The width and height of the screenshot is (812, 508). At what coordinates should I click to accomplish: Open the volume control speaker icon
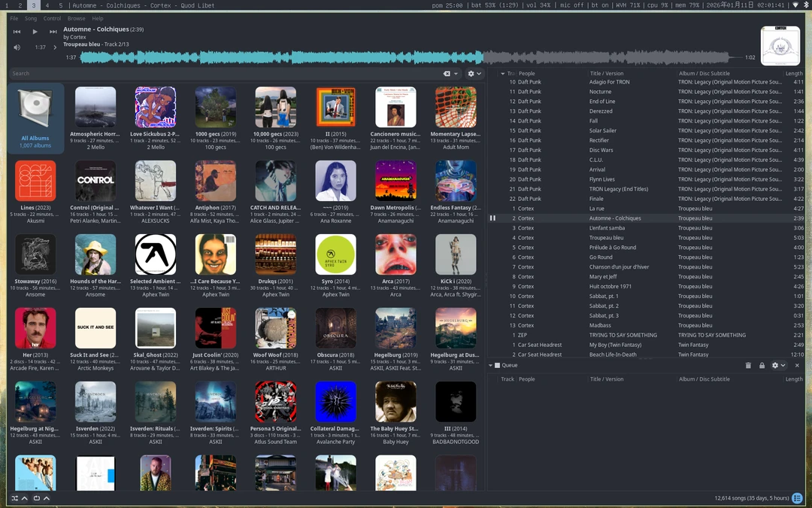(x=17, y=47)
